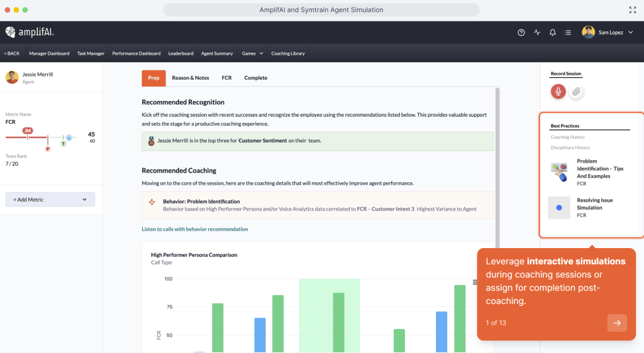
Task: Select the Prep tab
Action: click(153, 78)
